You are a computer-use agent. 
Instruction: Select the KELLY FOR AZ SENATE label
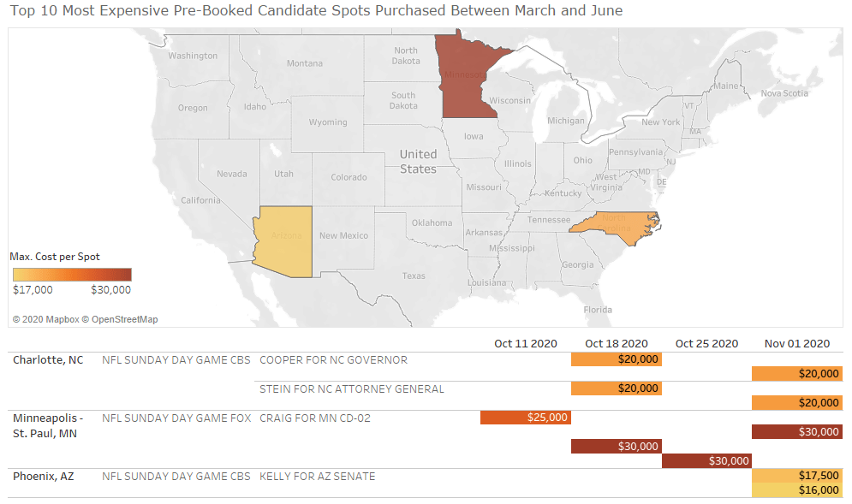(317, 477)
